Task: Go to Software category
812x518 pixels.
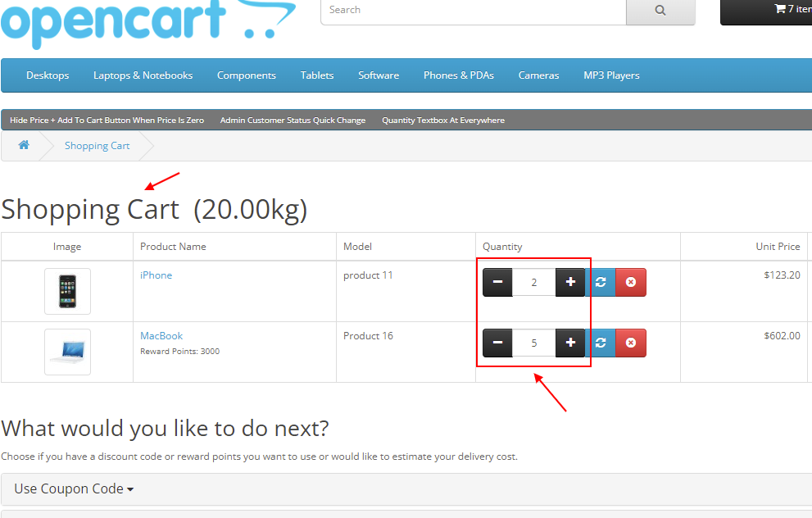Action: pyautogui.click(x=379, y=75)
